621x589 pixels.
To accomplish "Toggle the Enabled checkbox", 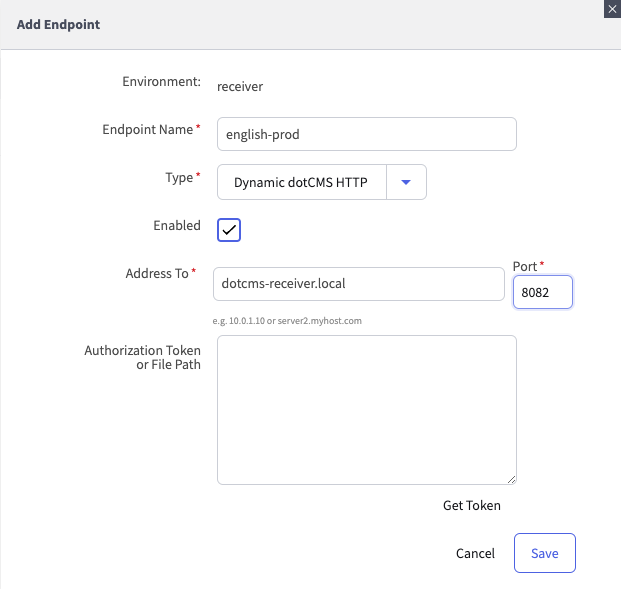I will pos(229,229).
